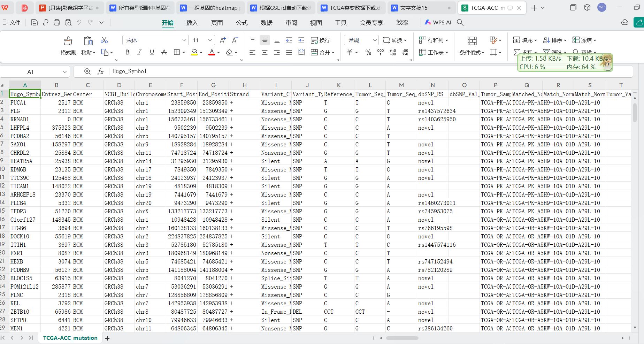Viewport: 644px width, 344px height.
Task: Click the Save icon in quick toolbar
Action: tap(34, 22)
